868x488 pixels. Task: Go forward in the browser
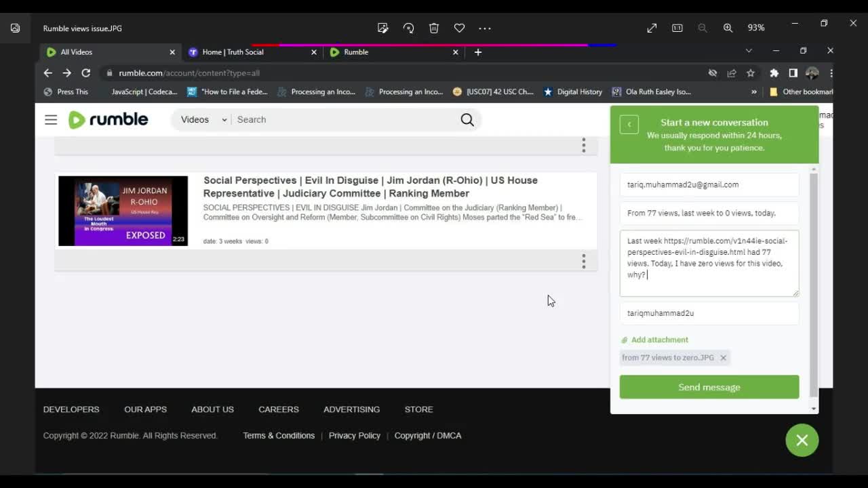pyautogui.click(x=66, y=73)
